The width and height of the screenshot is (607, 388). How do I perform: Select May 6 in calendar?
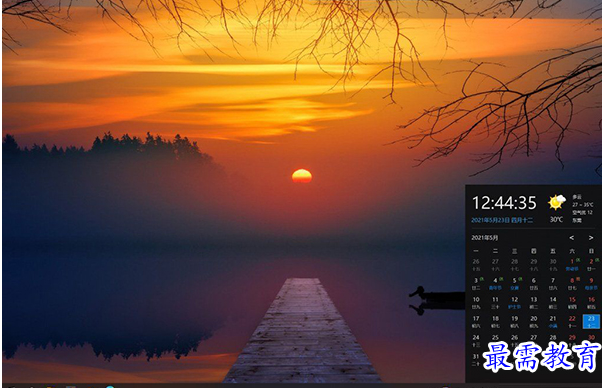point(533,283)
